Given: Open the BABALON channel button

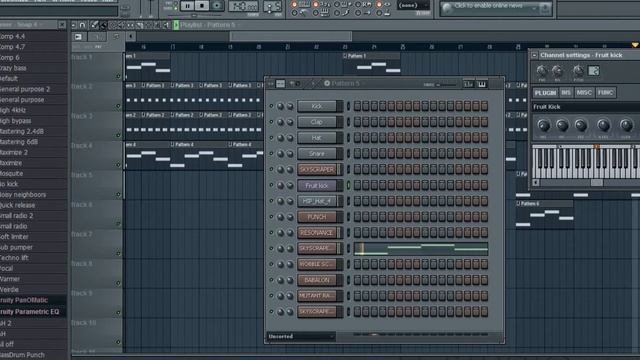Looking at the screenshot, I should pos(317,280).
